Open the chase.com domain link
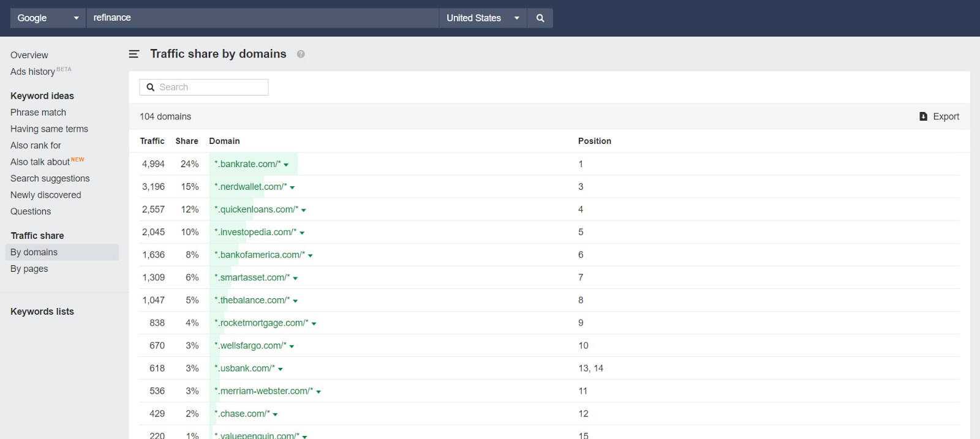Viewport: 980px width, 439px height. coord(243,413)
